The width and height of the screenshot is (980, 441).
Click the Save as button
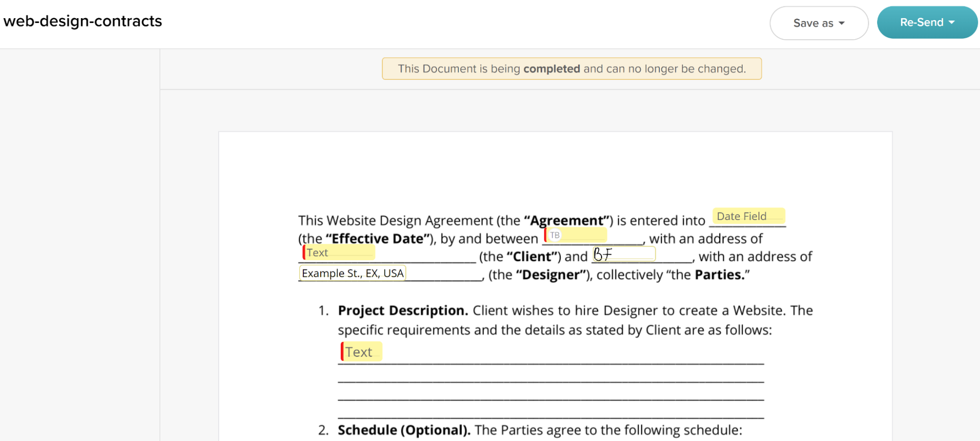pos(813,23)
